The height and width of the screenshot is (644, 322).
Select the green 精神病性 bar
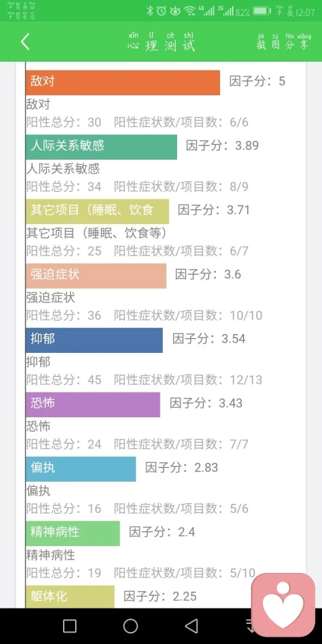(72, 533)
